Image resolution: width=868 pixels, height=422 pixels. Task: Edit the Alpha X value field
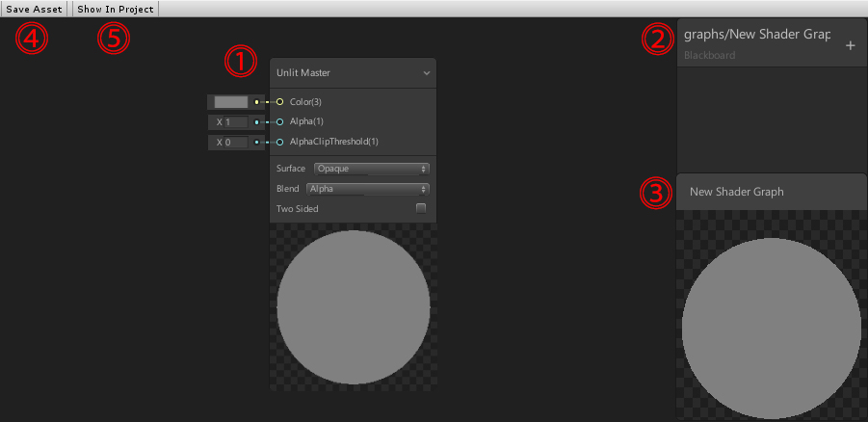tap(236, 121)
